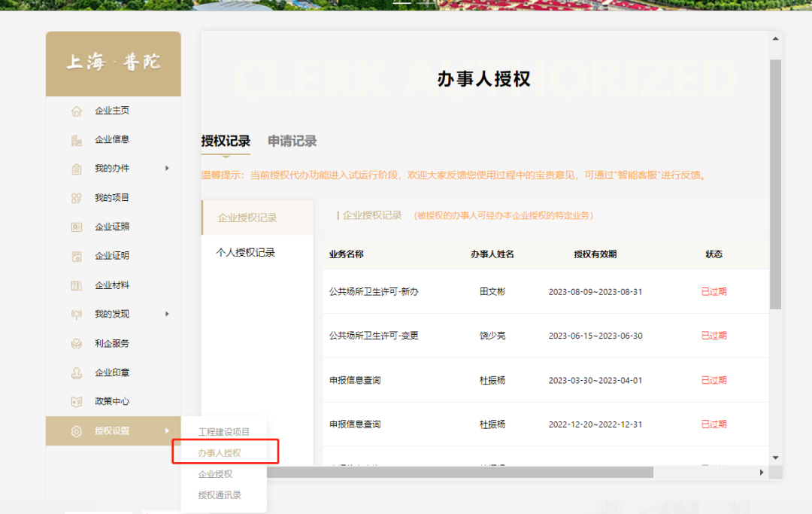The height and width of the screenshot is (514, 812).
Task: Select 授权通讯录 in the submenu
Action: pos(225,495)
